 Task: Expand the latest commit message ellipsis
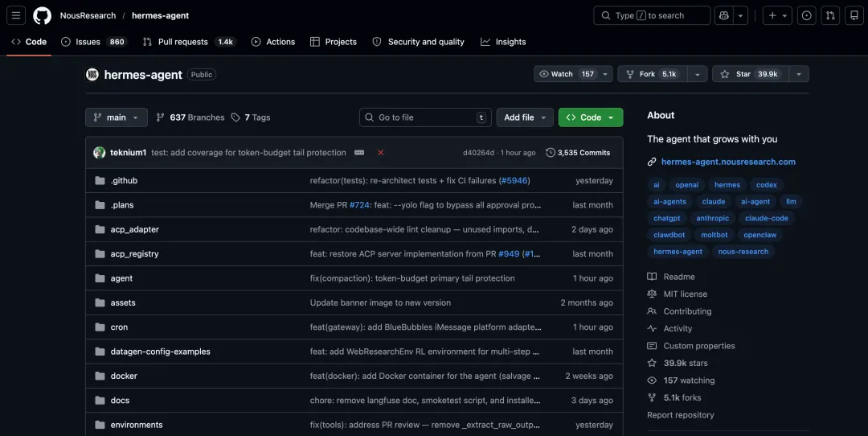pos(359,153)
